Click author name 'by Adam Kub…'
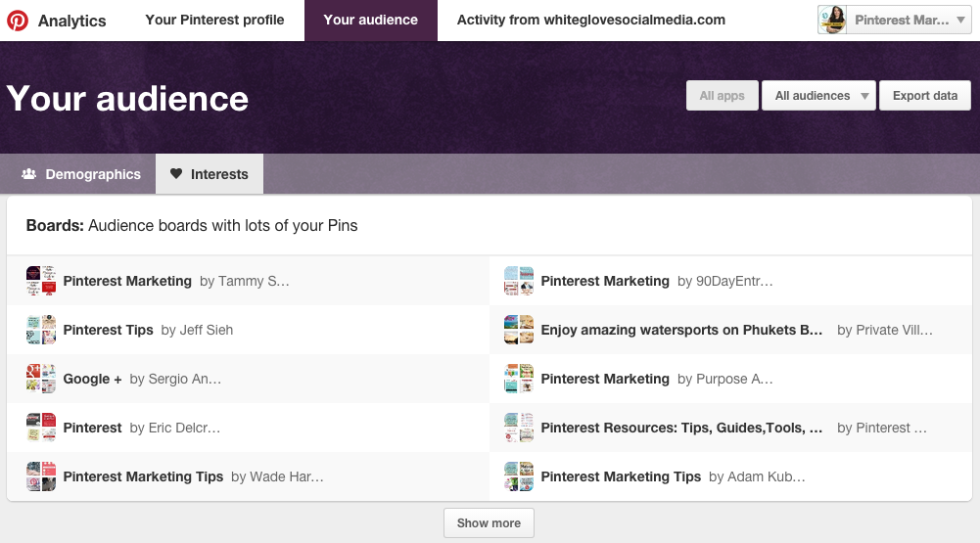Screen dimensions: 980x543 click(757, 476)
